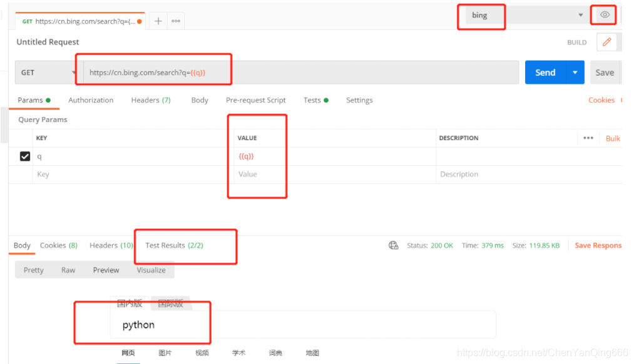The height and width of the screenshot is (364, 634).
Task: View Test Results (2/2) tab
Action: [174, 245]
